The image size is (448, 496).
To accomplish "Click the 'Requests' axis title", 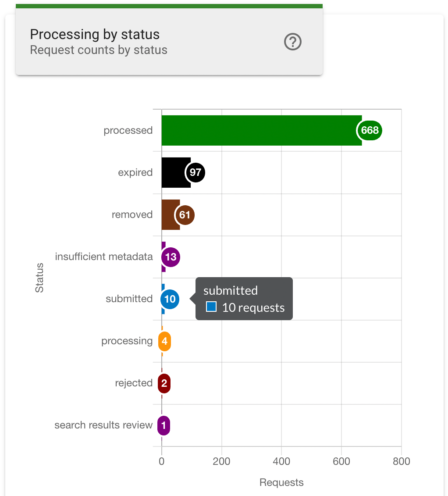I will point(281,482).
